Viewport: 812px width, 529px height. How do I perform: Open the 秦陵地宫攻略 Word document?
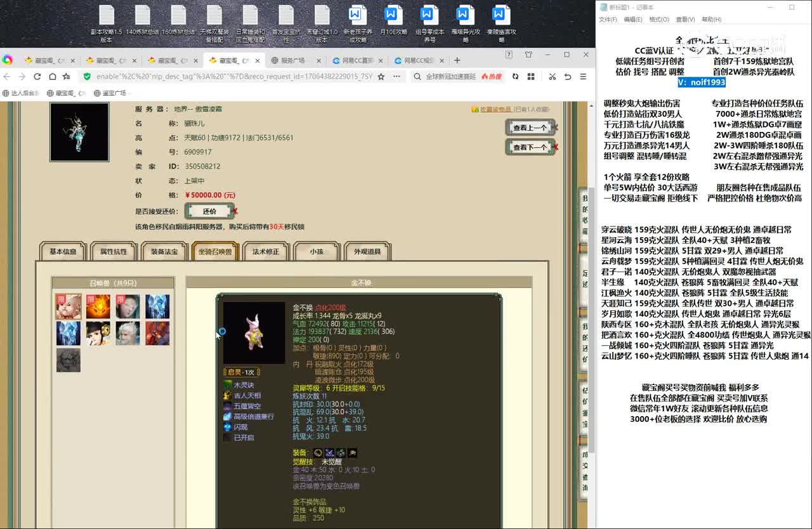point(501,24)
